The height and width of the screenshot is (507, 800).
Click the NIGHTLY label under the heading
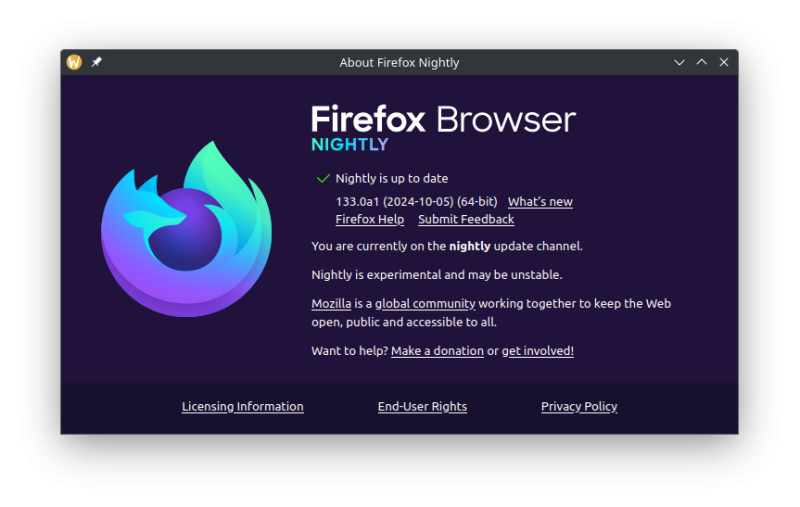coord(349,145)
